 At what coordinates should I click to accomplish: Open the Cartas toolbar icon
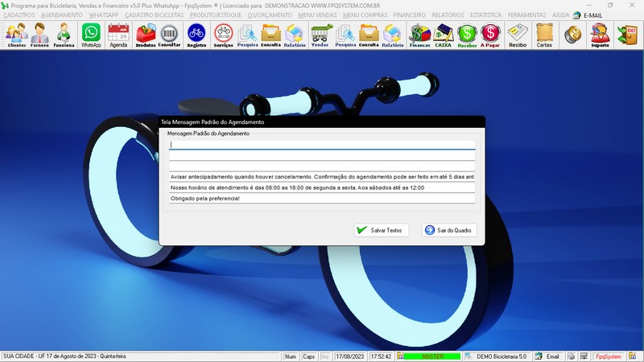click(544, 35)
